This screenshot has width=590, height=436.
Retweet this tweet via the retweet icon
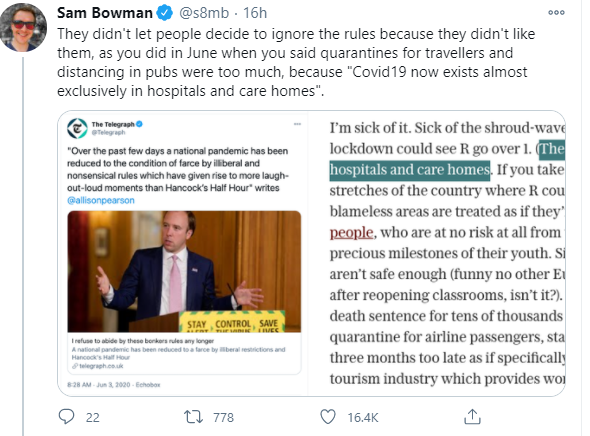pos(193,417)
